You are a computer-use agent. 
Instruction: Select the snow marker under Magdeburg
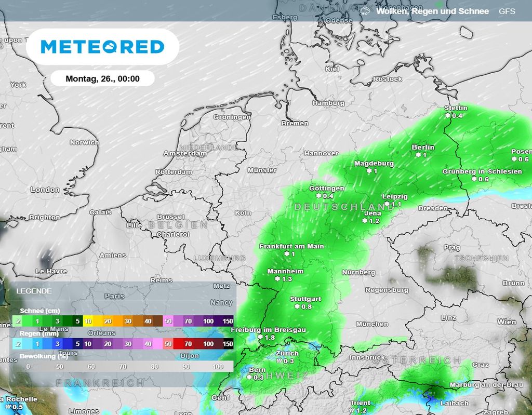click(368, 171)
